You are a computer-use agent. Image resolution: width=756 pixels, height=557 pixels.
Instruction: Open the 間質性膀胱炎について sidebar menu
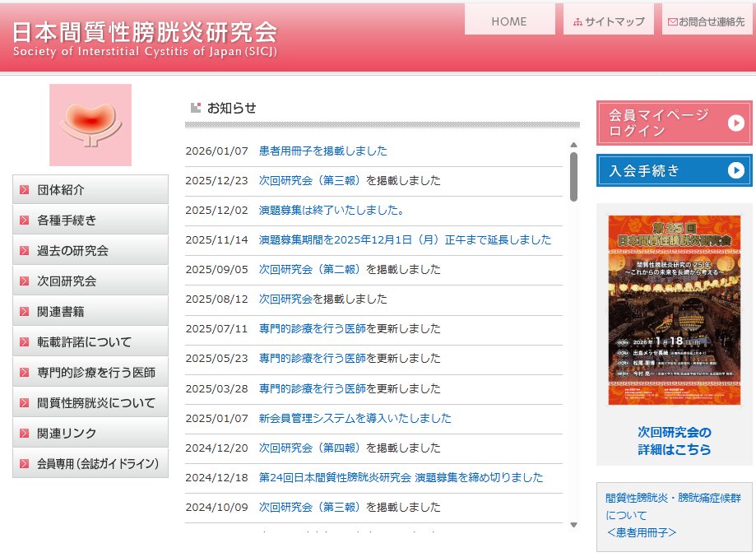pos(90,402)
